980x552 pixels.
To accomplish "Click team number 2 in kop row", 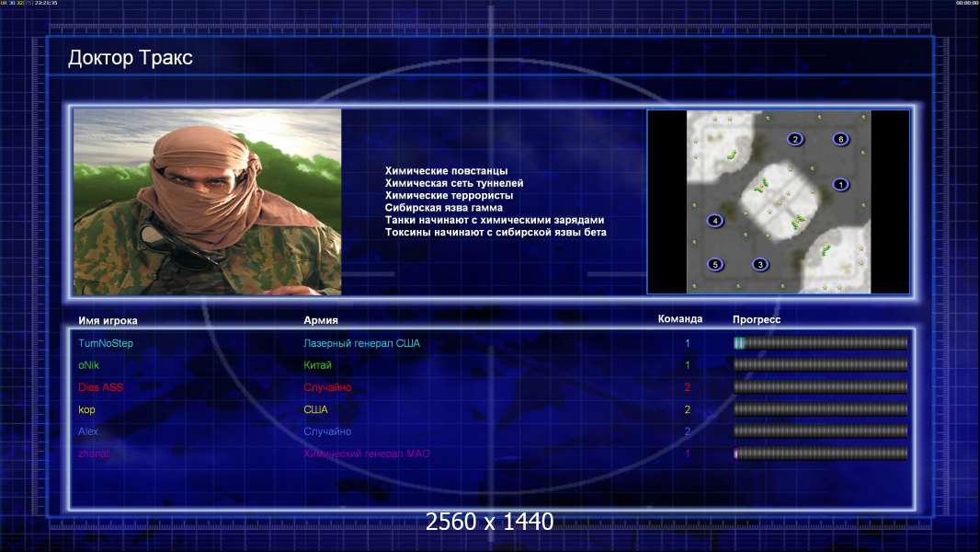I will [687, 409].
